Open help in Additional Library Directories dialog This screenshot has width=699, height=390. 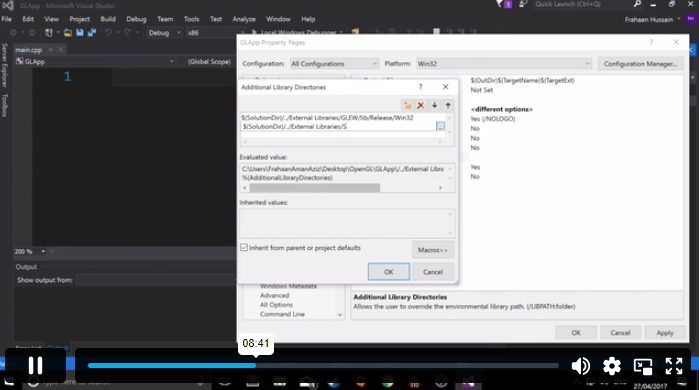[x=420, y=87]
